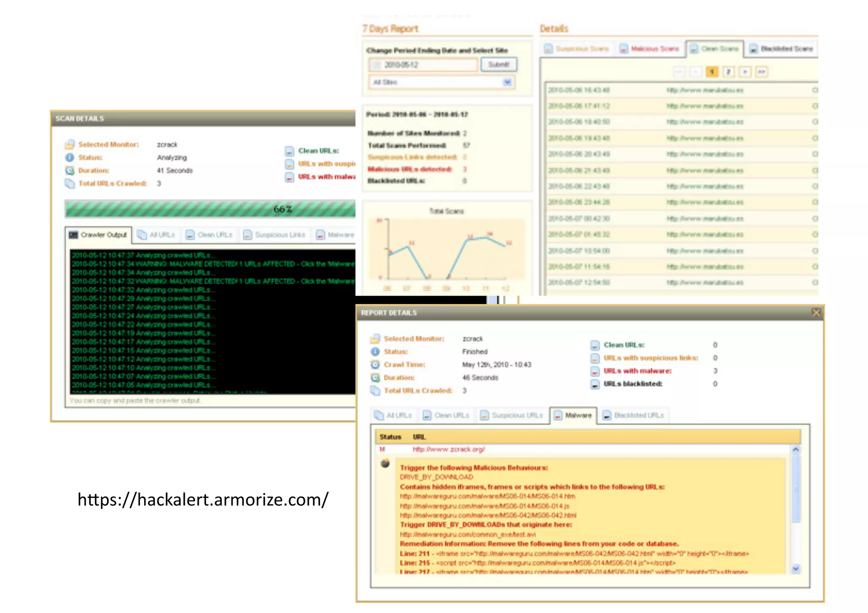Open Blacklisted Scans tab
Screen dimensions: 868x613
[x=782, y=49]
